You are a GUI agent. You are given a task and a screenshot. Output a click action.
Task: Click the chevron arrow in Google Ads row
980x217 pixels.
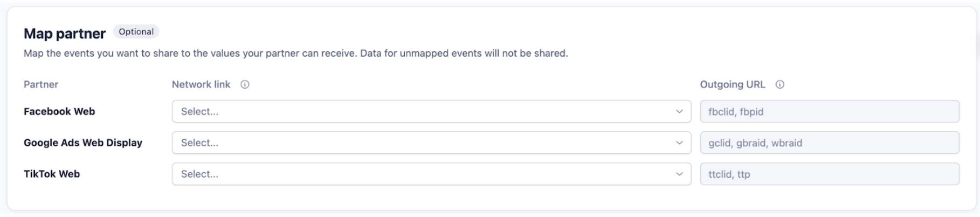click(x=679, y=143)
